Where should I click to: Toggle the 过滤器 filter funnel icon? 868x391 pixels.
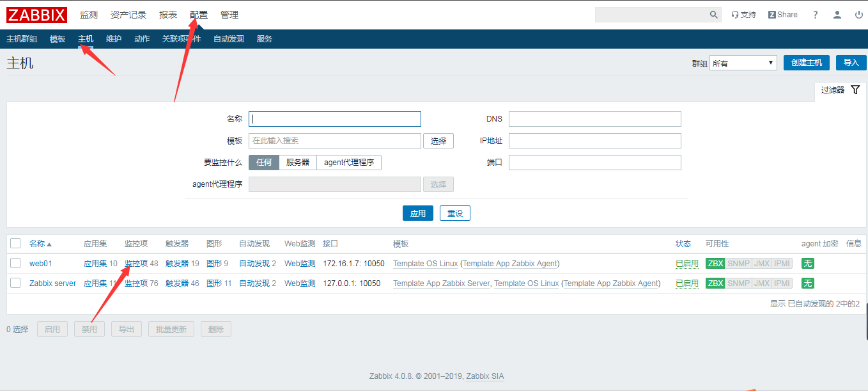pyautogui.click(x=856, y=90)
